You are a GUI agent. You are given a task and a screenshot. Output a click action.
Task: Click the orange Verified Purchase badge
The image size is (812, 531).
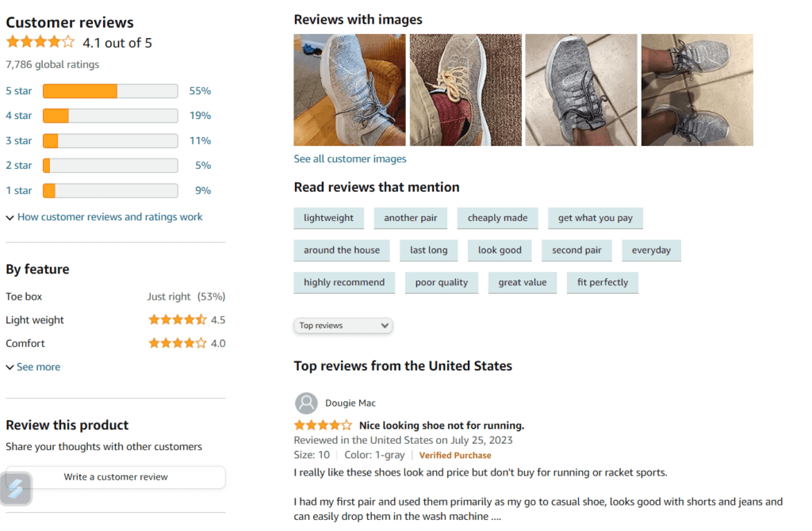(455, 455)
